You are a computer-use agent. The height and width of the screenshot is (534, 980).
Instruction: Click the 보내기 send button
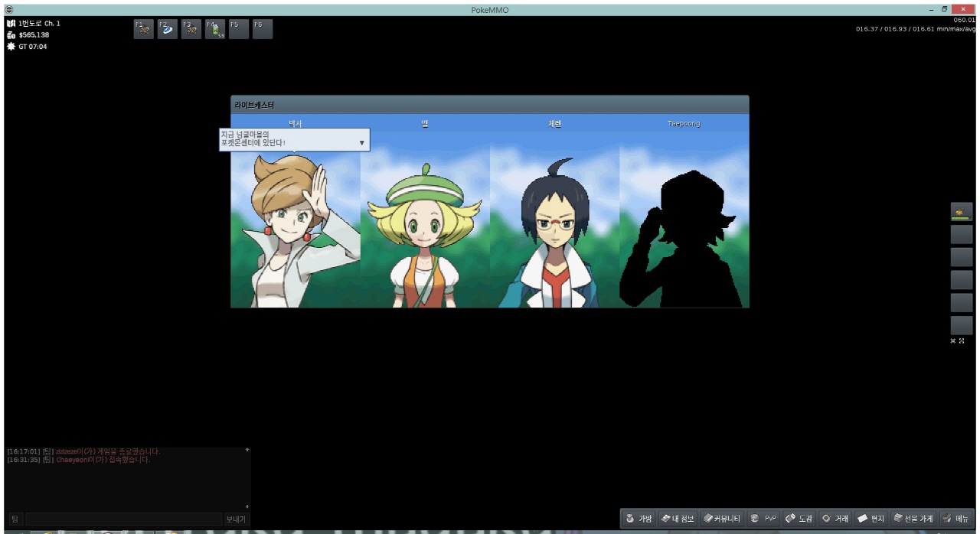(x=236, y=519)
